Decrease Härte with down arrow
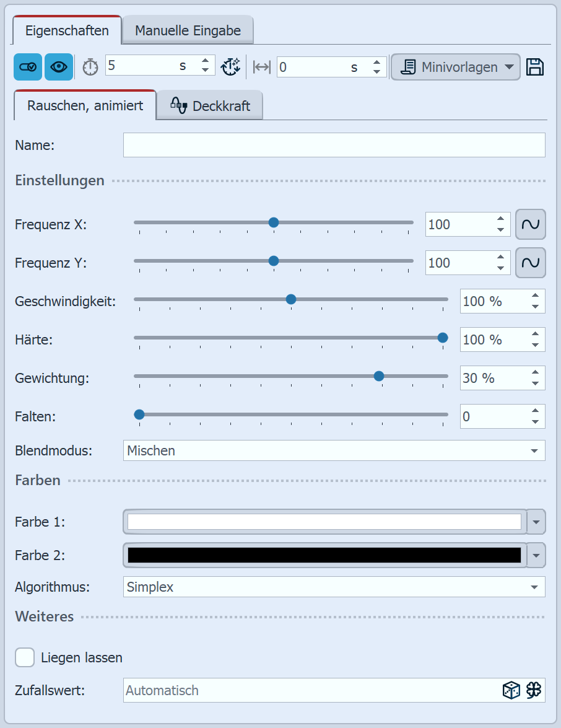Viewport: 561px width, 728px height. tap(535, 346)
